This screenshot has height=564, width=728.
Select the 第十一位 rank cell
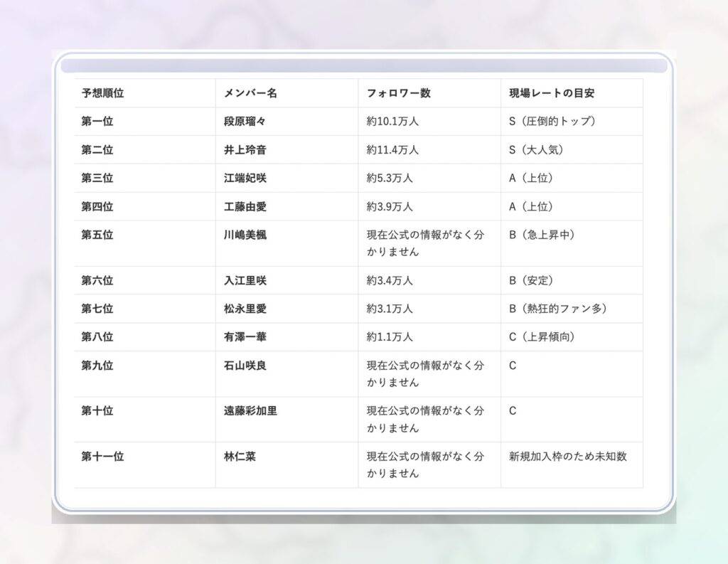[x=102, y=457]
